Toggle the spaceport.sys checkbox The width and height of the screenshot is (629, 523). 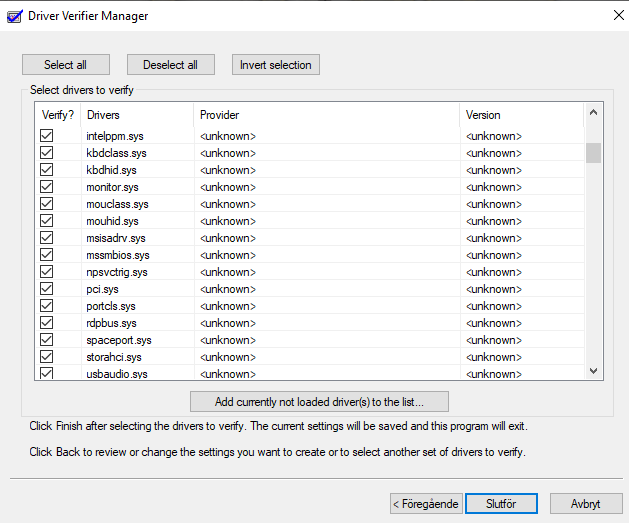point(47,340)
